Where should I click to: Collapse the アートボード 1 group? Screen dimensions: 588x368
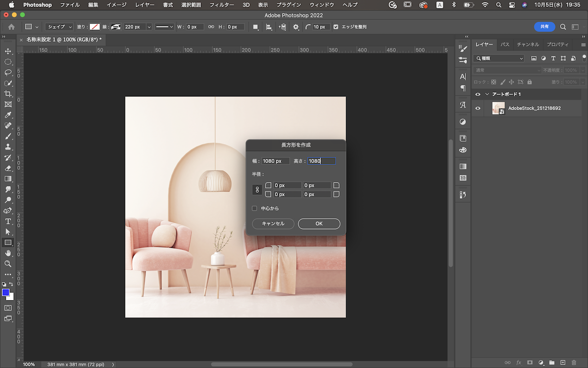pyautogui.click(x=487, y=94)
